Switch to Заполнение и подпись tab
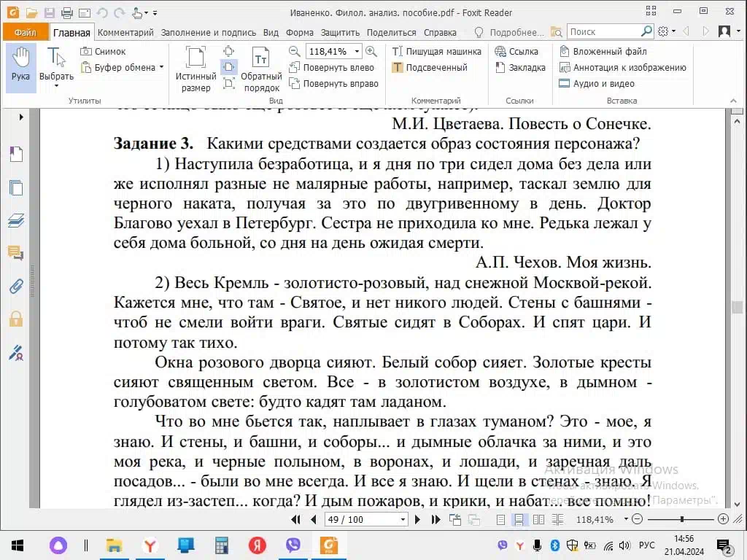Image resolution: width=747 pixels, height=560 pixels. coord(208,32)
